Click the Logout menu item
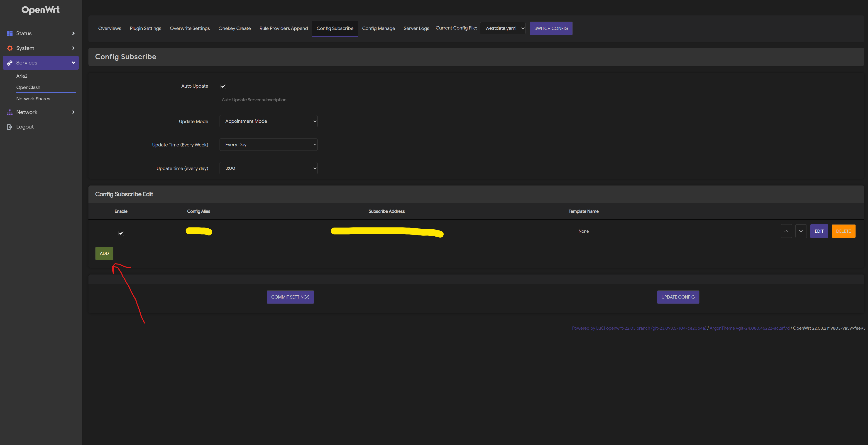The height and width of the screenshot is (445, 868). point(25,127)
